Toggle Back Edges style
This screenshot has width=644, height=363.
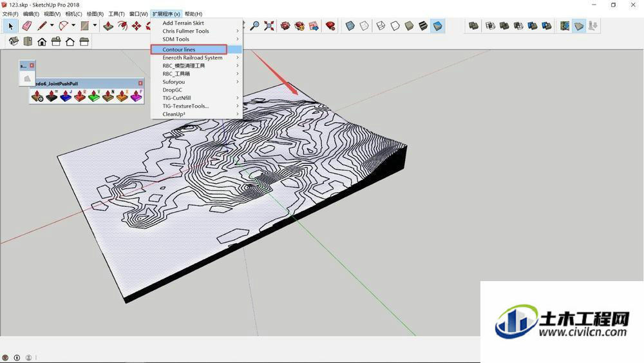tap(365, 26)
